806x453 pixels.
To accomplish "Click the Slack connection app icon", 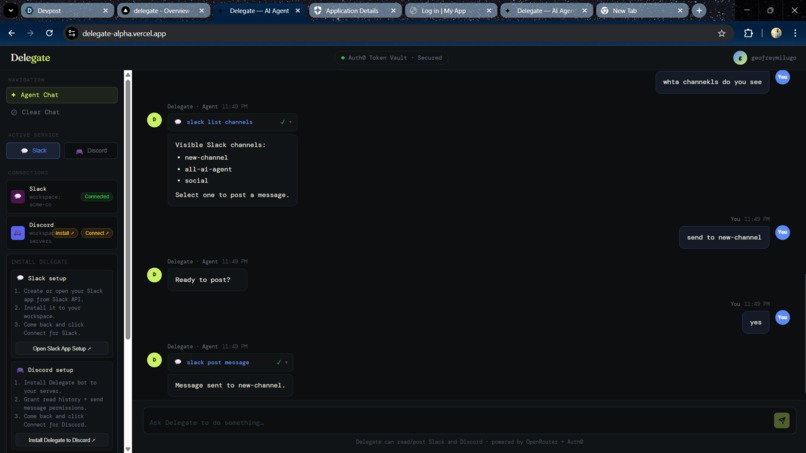I will point(18,196).
